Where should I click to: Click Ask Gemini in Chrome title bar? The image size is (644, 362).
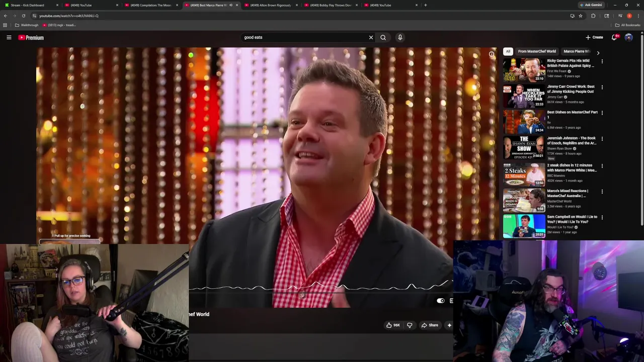point(591,5)
